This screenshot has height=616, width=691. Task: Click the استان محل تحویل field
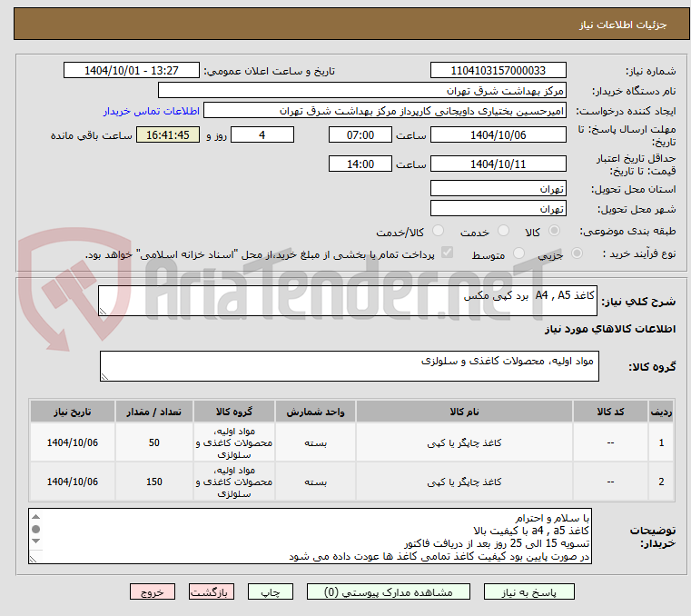click(x=498, y=189)
